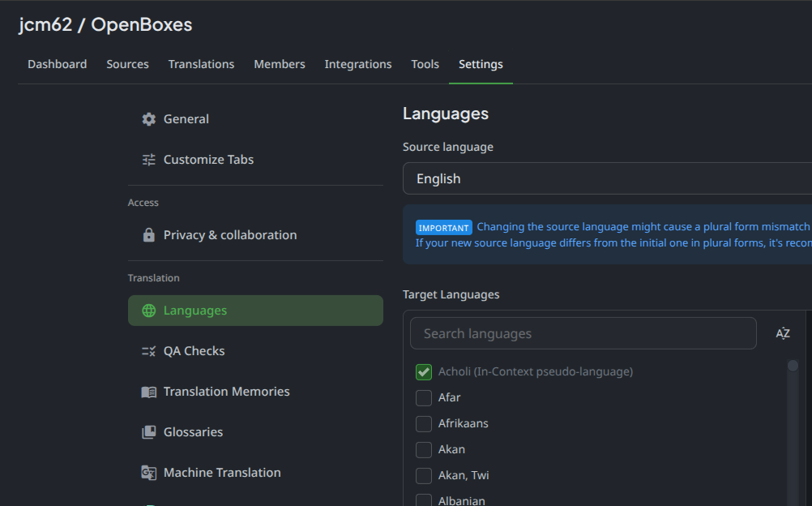Image resolution: width=812 pixels, height=506 pixels.
Task: Click the General gear icon
Action: pyautogui.click(x=148, y=119)
